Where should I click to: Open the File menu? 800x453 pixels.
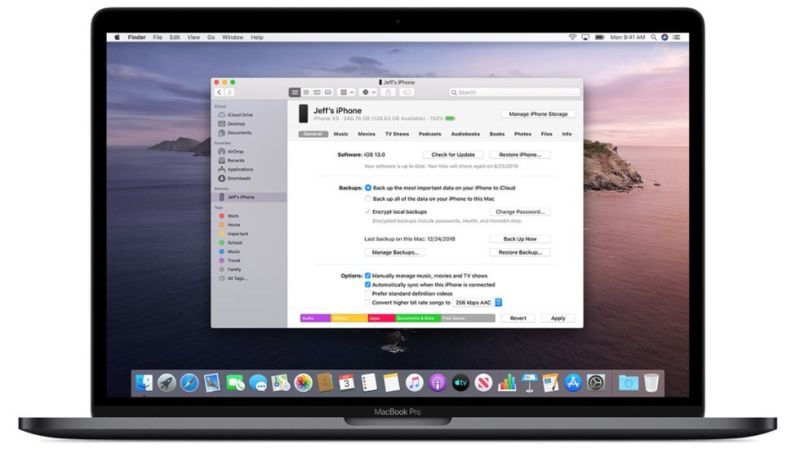point(158,37)
